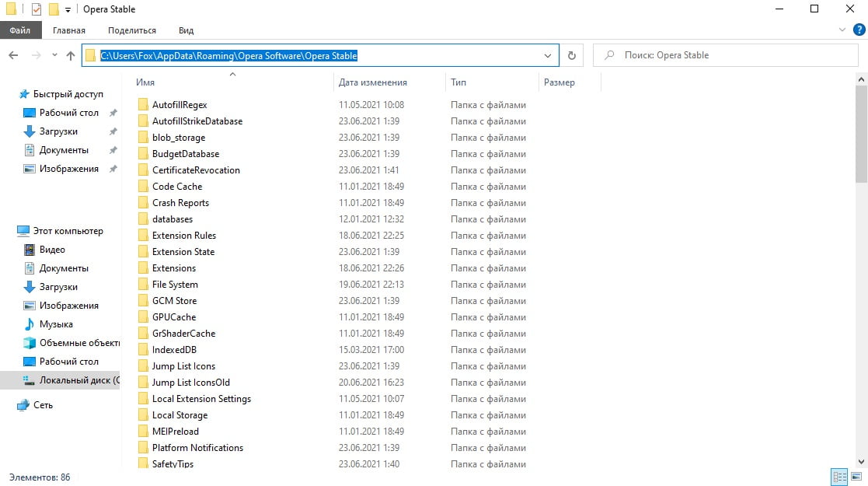Select the Jump List IconsOld folder name
This screenshot has height=486, width=868.
(x=191, y=383)
